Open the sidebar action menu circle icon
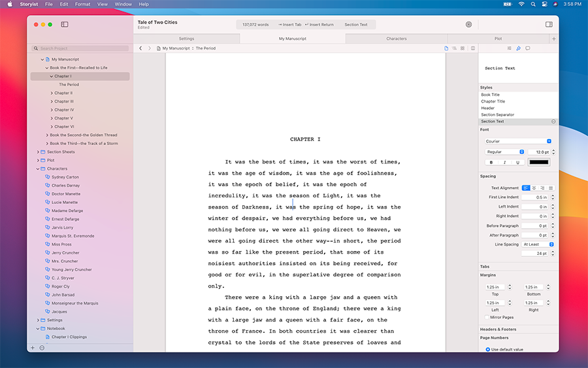This screenshot has width=588, height=368. click(x=42, y=348)
